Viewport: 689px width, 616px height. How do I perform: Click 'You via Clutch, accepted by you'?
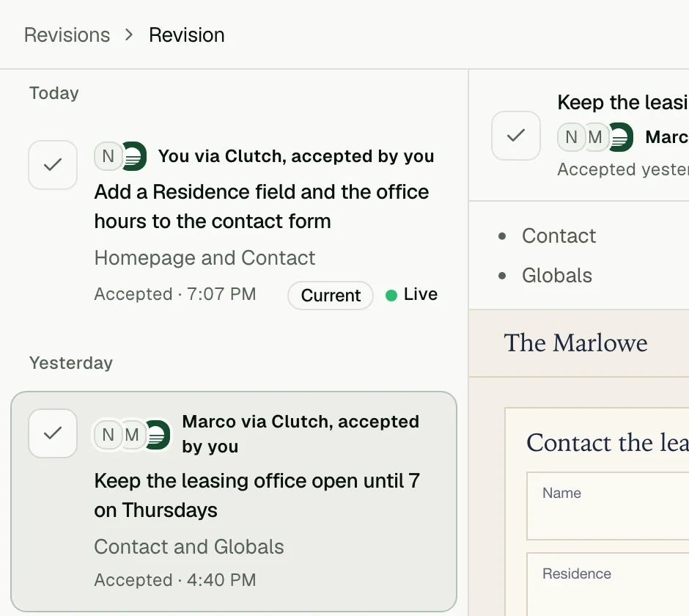click(x=296, y=156)
